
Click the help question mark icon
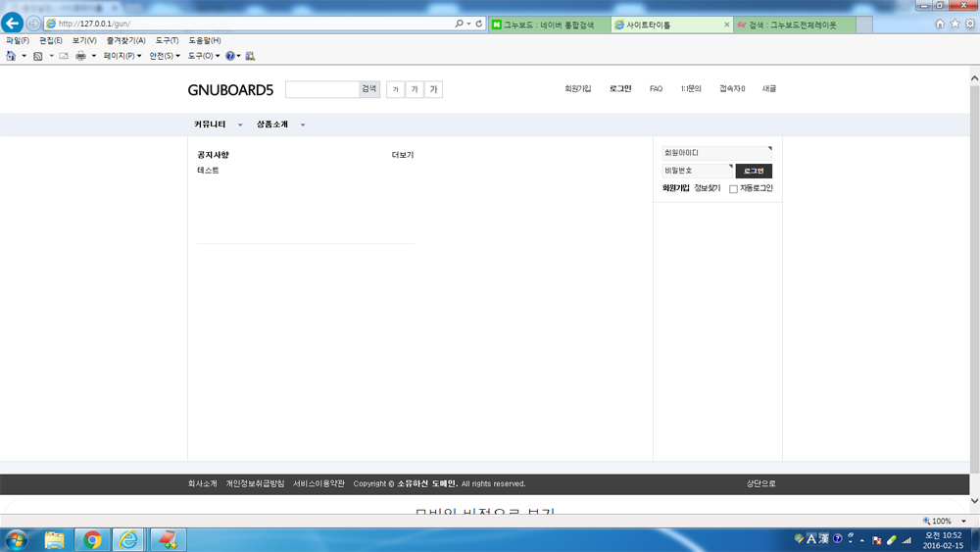click(230, 56)
